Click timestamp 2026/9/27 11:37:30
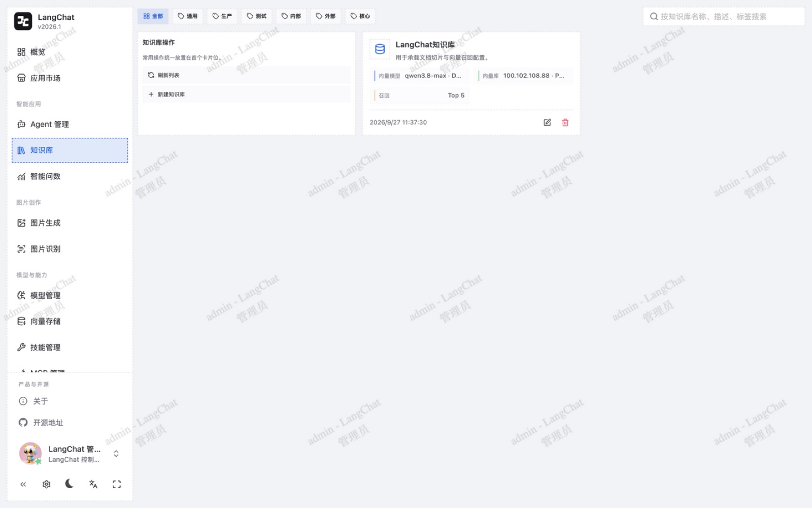This screenshot has height=508, width=812. [x=398, y=122]
